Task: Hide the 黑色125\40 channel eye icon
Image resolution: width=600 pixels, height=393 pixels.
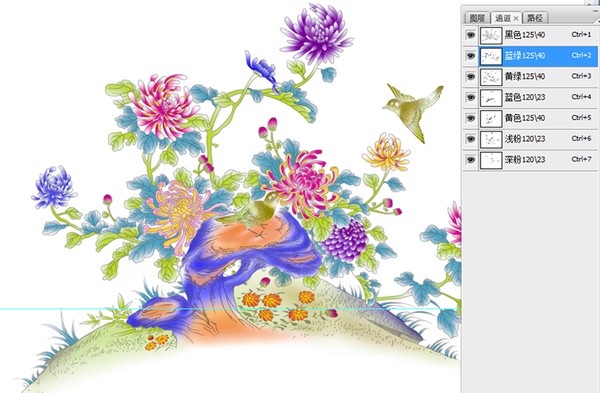Action: click(x=470, y=35)
